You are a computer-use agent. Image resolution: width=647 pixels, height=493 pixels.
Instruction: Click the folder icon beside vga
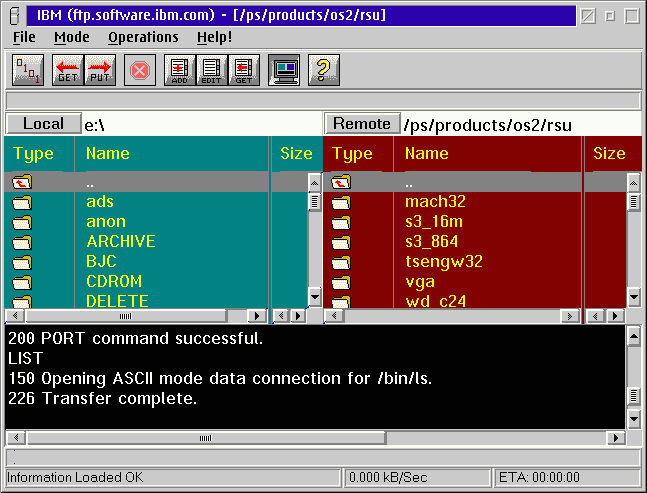pyautogui.click(x=341, y=282)
